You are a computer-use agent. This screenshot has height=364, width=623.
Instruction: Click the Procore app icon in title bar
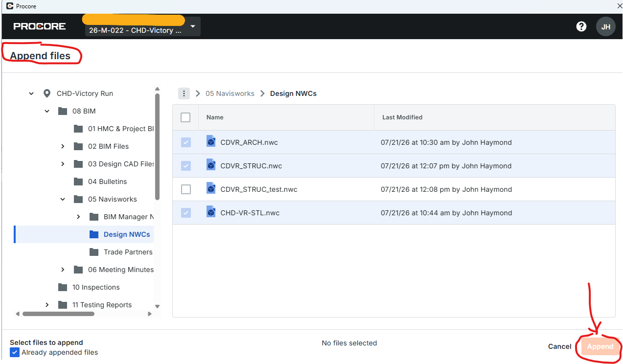(9, 6)
